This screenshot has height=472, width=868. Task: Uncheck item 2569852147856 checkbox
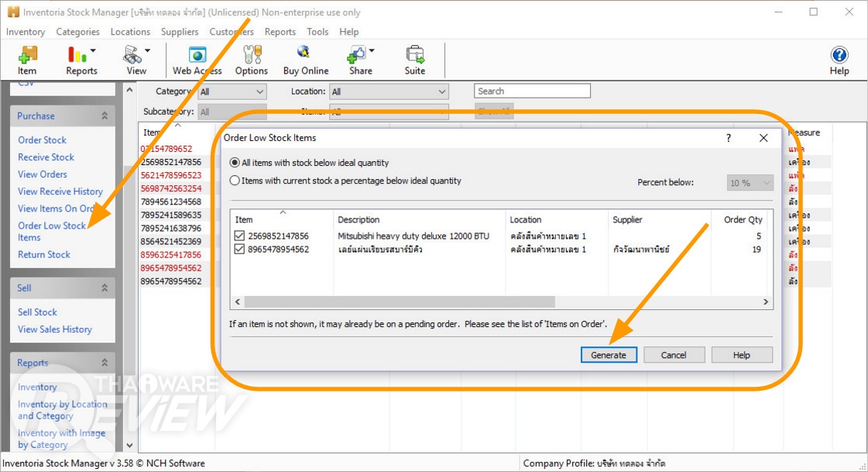[239, 236]
